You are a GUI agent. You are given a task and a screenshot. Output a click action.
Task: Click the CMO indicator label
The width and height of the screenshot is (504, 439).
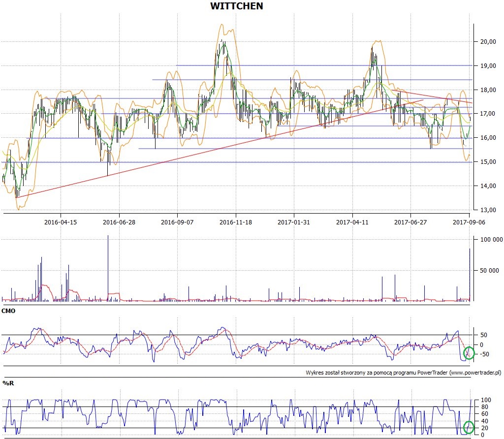(8, 311)
